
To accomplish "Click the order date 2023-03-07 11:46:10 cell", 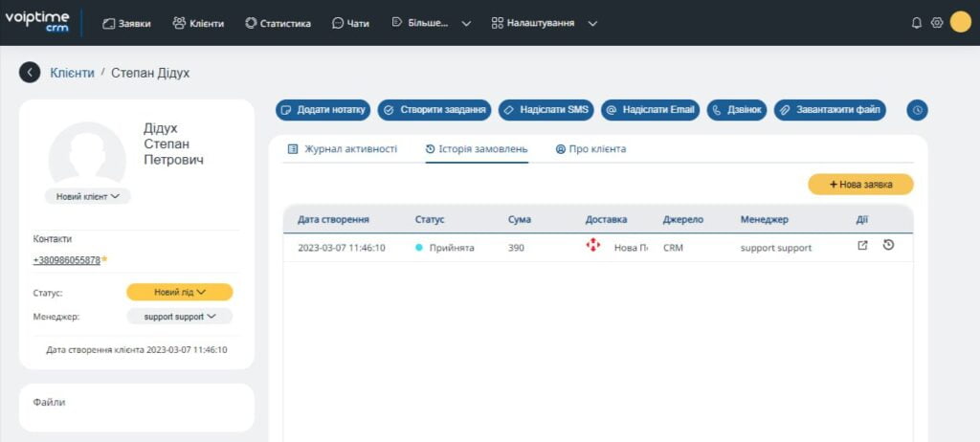I will (x=342, y=248).
